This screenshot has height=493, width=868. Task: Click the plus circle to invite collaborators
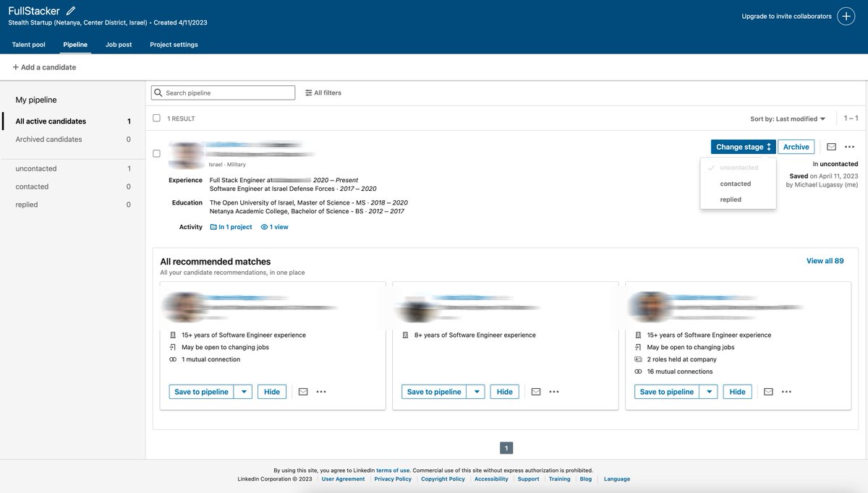point(846,16)
